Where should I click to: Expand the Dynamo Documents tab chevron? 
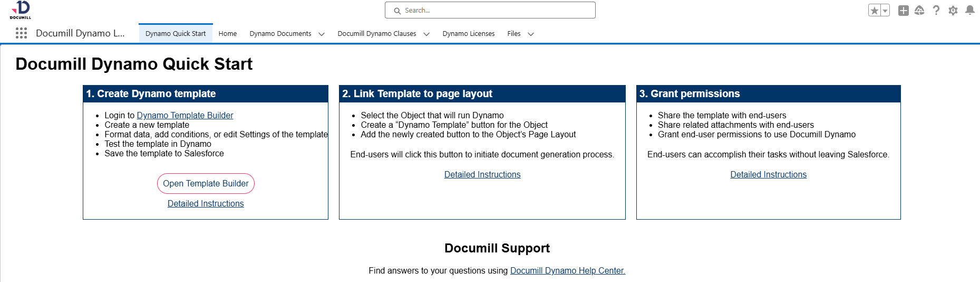pos(322,34)
